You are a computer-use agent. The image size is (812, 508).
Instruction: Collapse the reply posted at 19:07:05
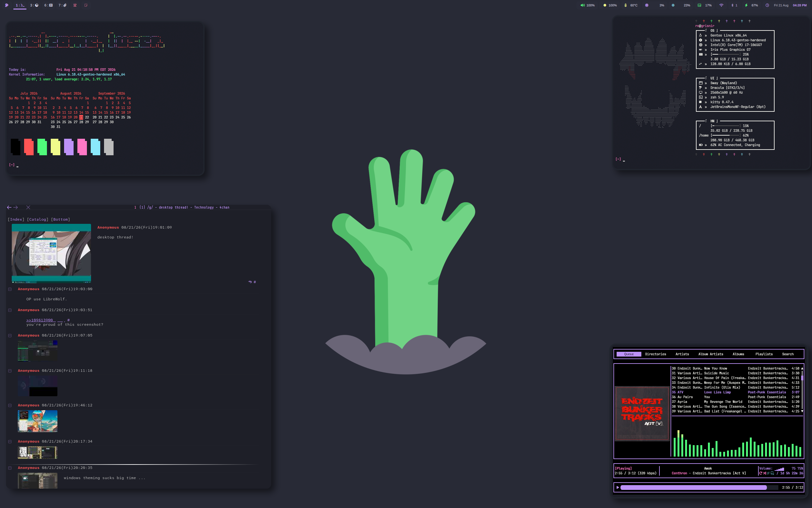click(10, 336)
